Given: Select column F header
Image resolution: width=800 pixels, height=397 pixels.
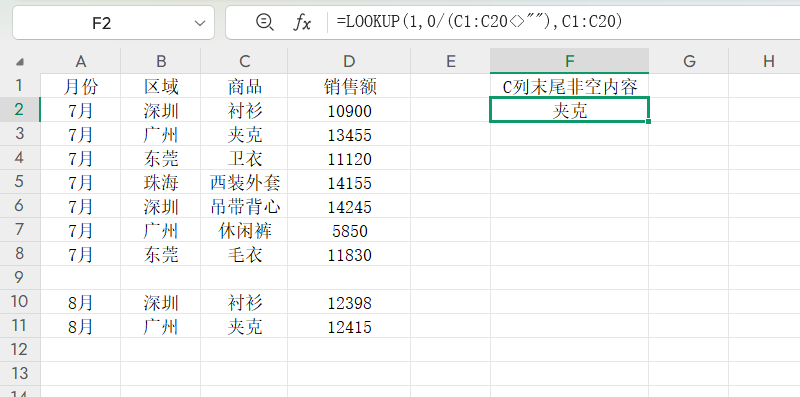Looking at the screenshot, I should click(x=569, y=61).
